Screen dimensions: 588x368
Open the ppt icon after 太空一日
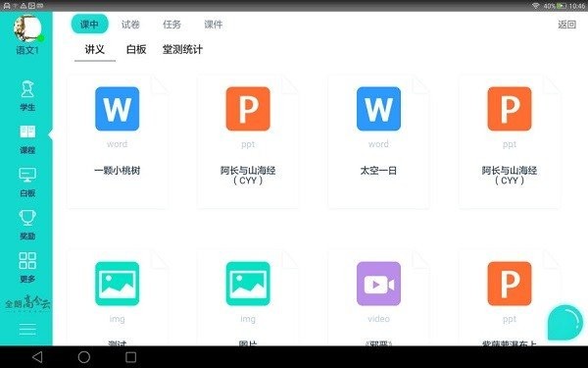tap(510, 109)
